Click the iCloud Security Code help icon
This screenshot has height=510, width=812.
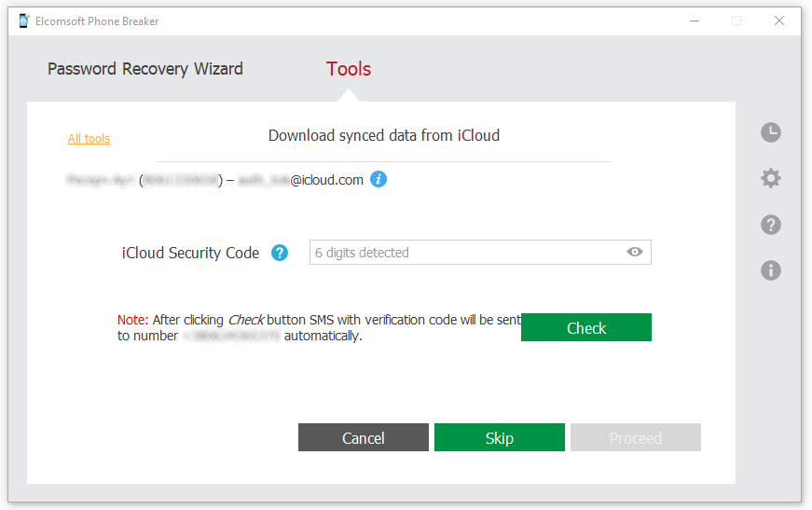pos(280,253)
